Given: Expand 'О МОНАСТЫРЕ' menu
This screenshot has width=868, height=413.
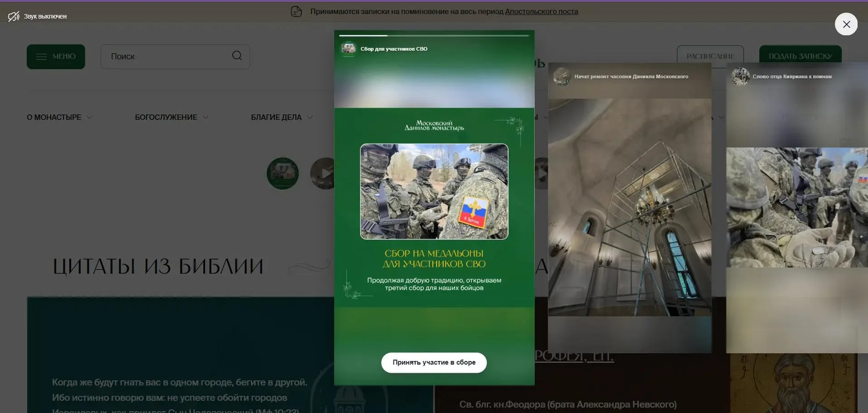Looking at the screenshot, I should coord(59,117).
